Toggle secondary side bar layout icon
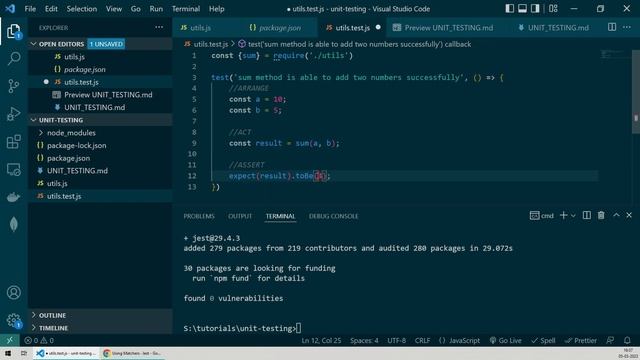Screen dimensions: 640x360 [535, 9]
